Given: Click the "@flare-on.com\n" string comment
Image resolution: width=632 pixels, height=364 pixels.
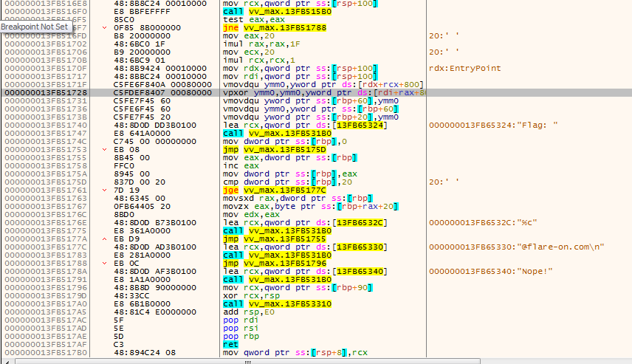Looking at the screenshot, I should coord(517,247).
